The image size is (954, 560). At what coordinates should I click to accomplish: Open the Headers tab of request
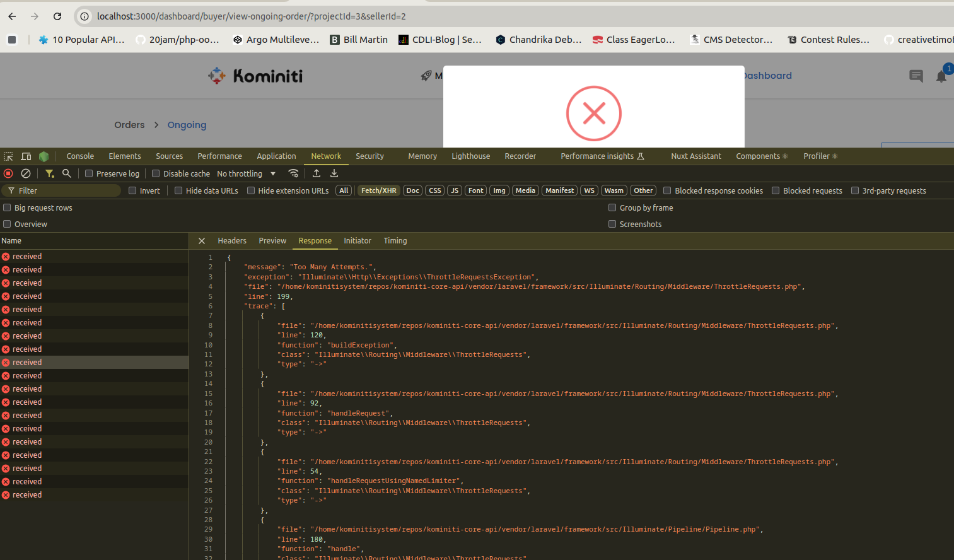(x=232, y=241)
